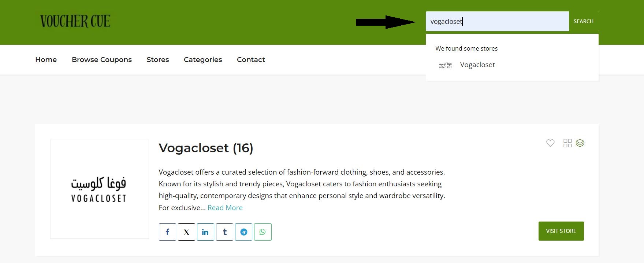Share the store page on X
This screenshot has height=263, width=644.
(x=186, y=232)
